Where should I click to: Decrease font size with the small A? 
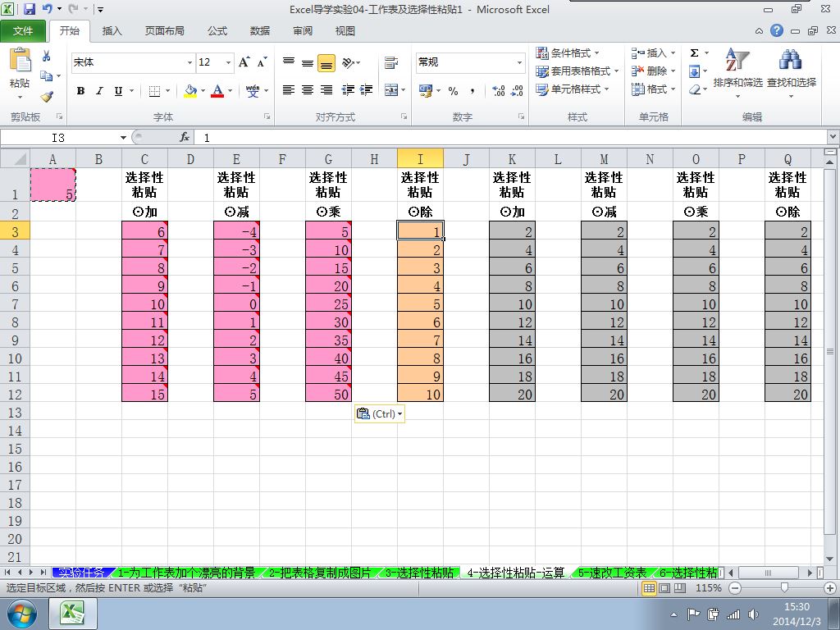(262, 62)
